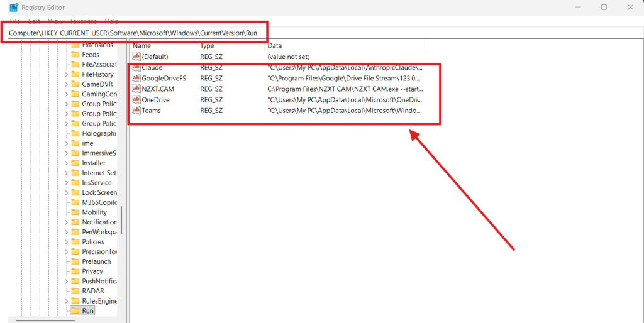The height and width of the screenshot is (323, 644).
Task: Click the RulesEngine folder icon
Action: tap(75, 301)
